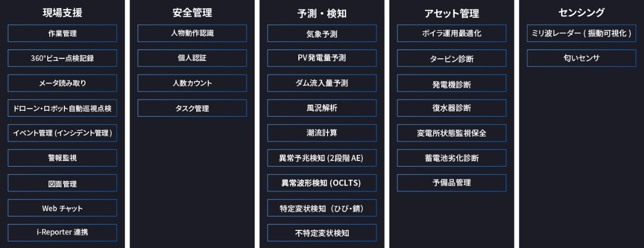This screenshot has height=248, width=644.
Task: Select 異常波形検知 (OCLTS) item
Action: point(322,183)
